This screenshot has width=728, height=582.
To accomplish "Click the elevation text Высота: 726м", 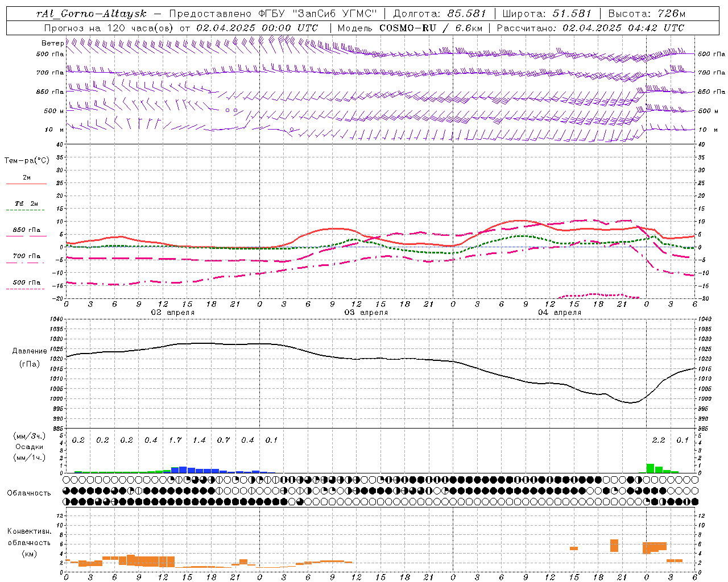I will tap(647, 14).
